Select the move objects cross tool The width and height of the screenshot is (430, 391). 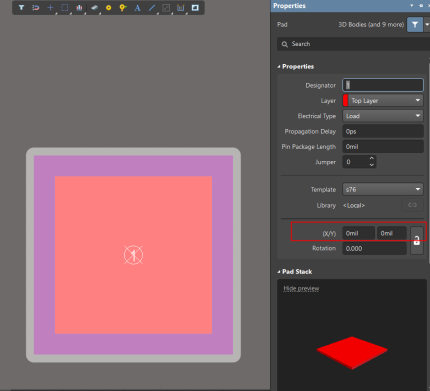50,7
